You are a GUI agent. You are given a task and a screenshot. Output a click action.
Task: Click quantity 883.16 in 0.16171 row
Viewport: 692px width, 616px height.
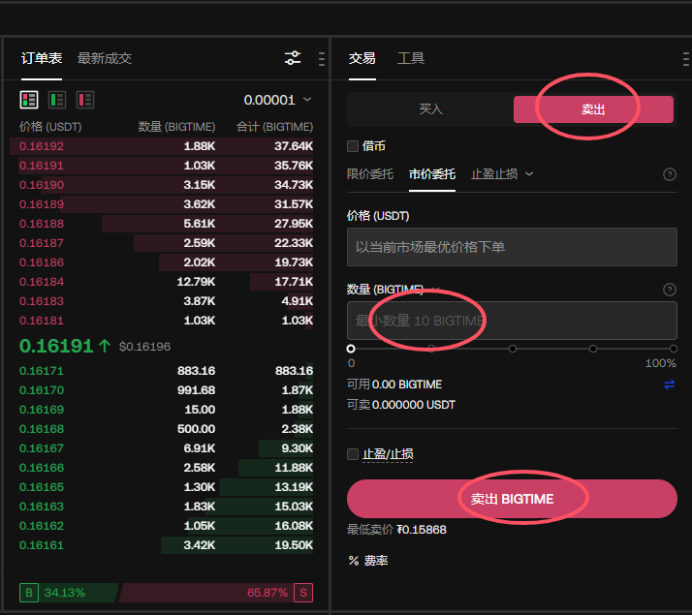pyautogui.click(x=196, y=371)
